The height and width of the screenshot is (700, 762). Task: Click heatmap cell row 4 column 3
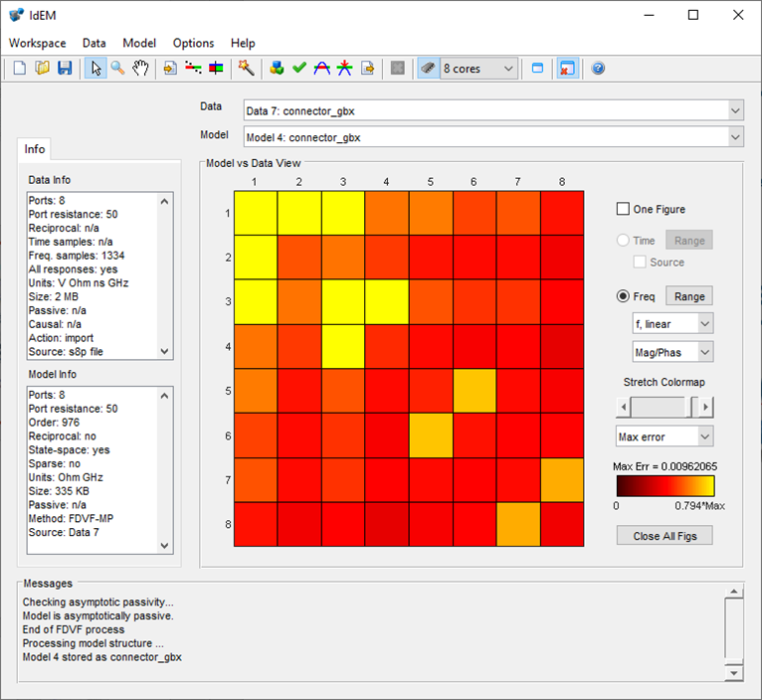pyautogui.click(x=343, y=346)
